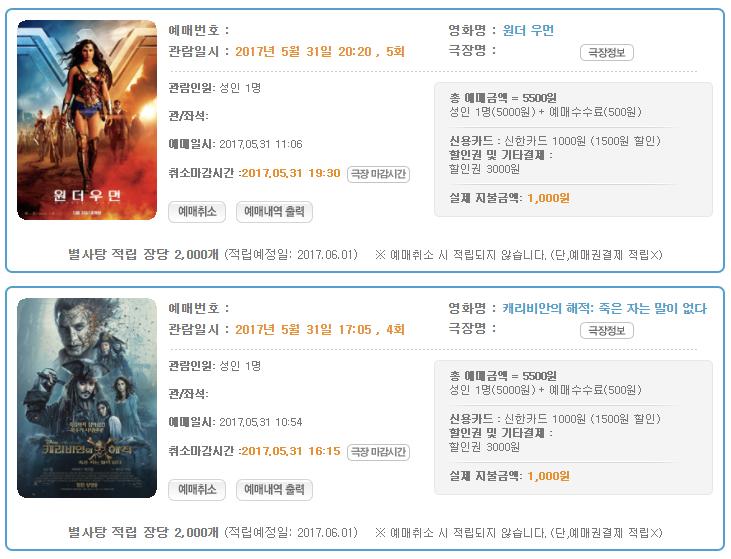731x559 pixels.
Task: Click 예매취소 for the 캐리비안의 해적 booking
Action: (197, 490)
